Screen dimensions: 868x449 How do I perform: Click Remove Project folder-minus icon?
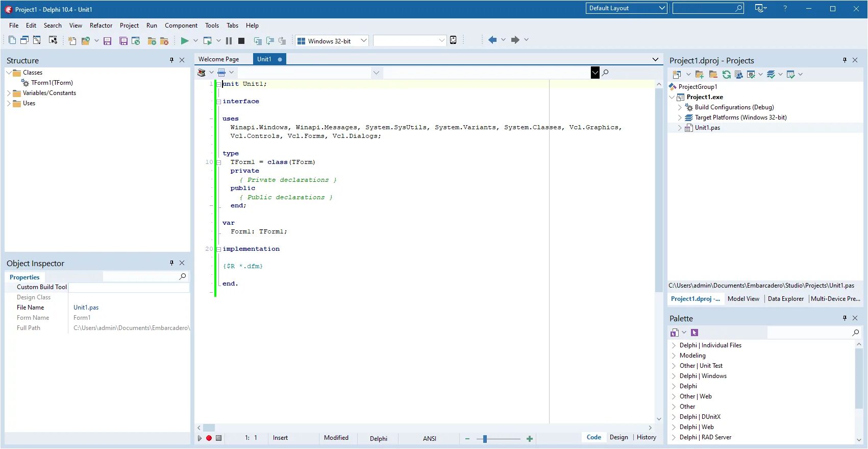(x=713, y=75)
